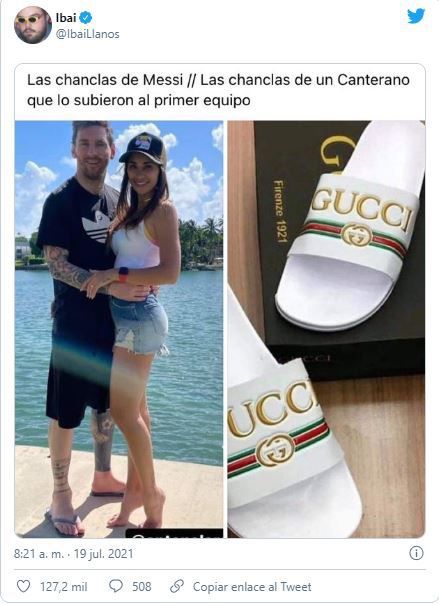Select Copiar enlace al Tweet

coord(252,587)
